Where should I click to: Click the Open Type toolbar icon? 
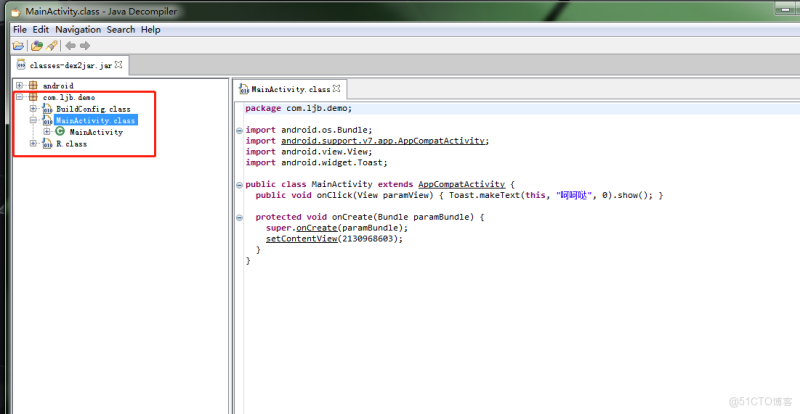[x=37, y=46]
